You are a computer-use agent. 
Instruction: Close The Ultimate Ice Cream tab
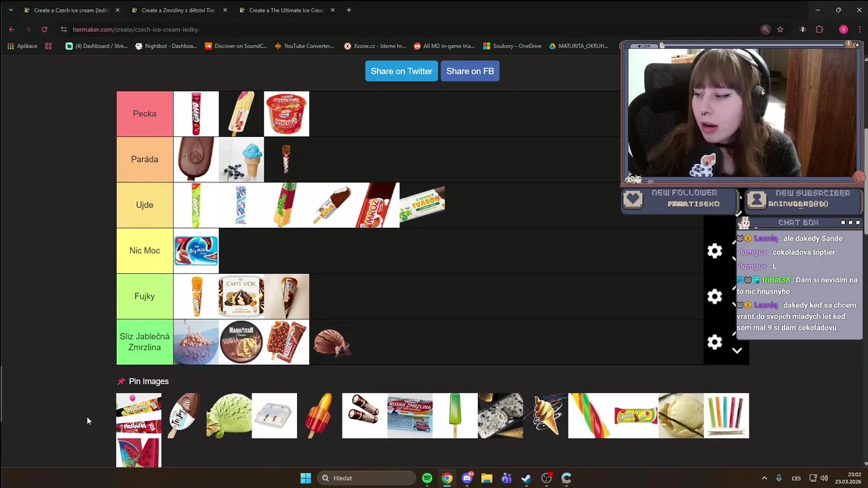click(332, 10)
